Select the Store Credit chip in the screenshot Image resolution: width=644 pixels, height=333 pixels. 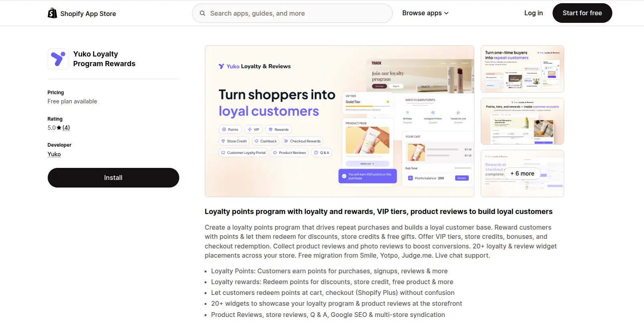tap(233, 141)
